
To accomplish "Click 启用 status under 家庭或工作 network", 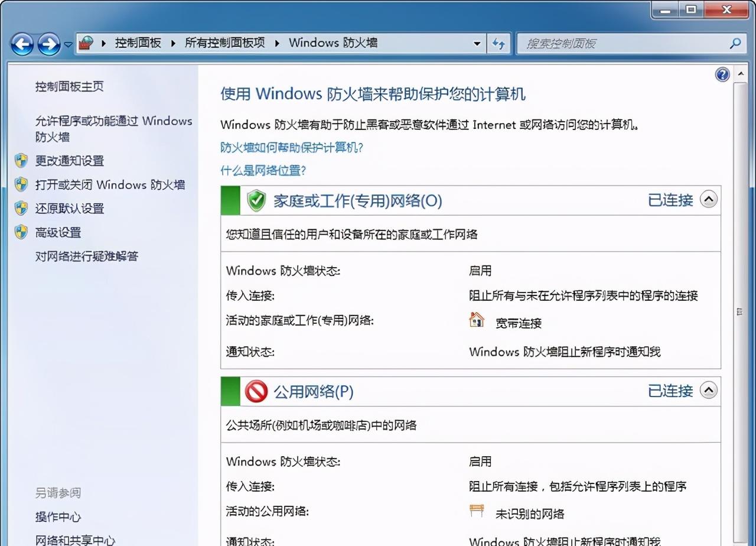I will click(x=480, y=271).
